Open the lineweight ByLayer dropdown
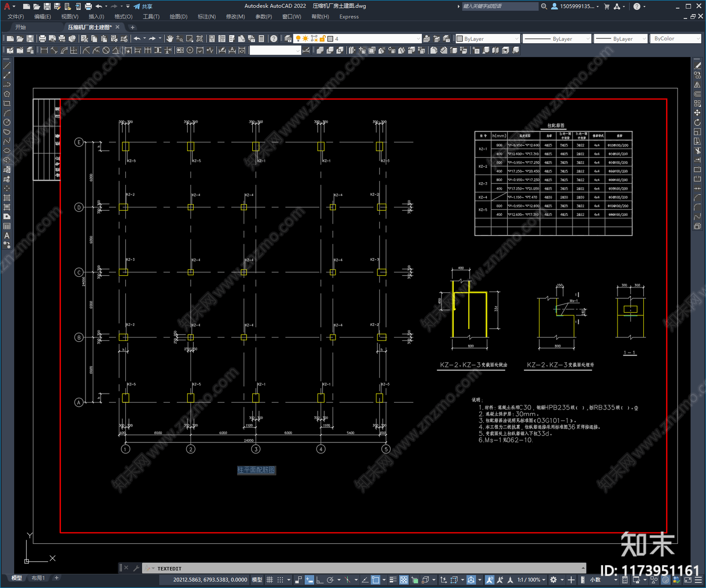706x588 pixels. (621, 39)
